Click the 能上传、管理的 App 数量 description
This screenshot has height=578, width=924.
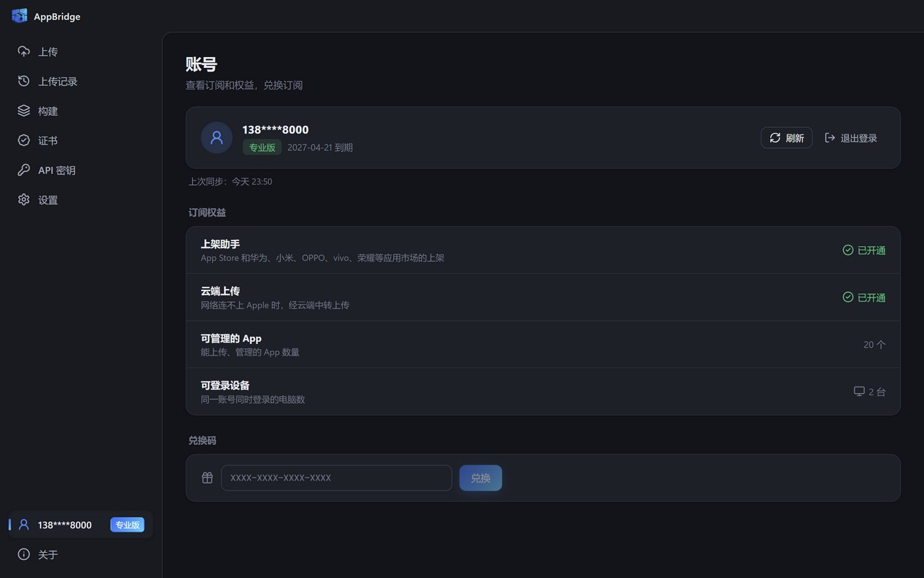[x=250, y=352]
